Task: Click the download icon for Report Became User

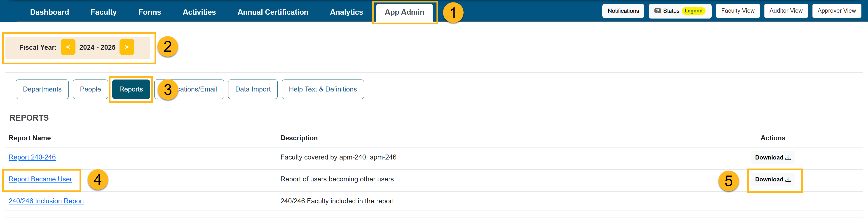Action: [x=788, y=179]
